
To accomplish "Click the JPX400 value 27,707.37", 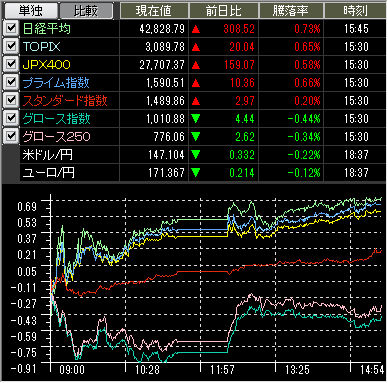I will tap(162, 65).
